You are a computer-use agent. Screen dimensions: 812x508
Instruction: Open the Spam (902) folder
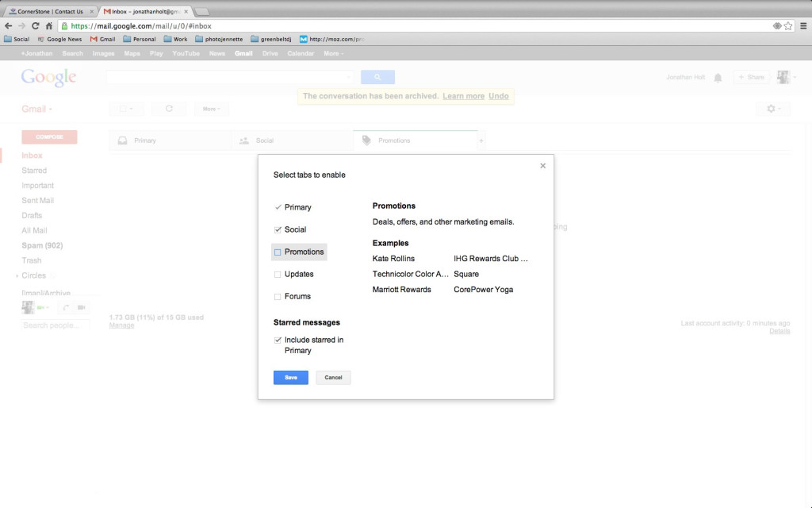click(x=42, y=246)
